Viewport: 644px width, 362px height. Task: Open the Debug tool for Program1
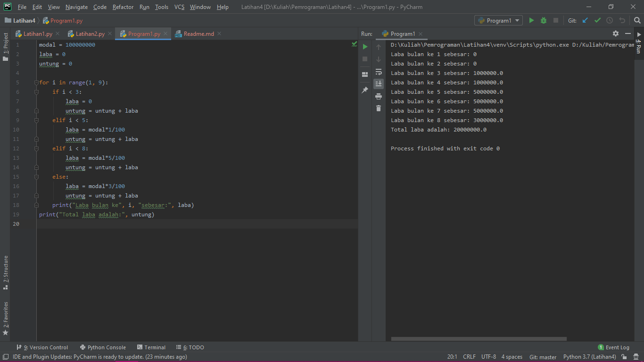543,20
